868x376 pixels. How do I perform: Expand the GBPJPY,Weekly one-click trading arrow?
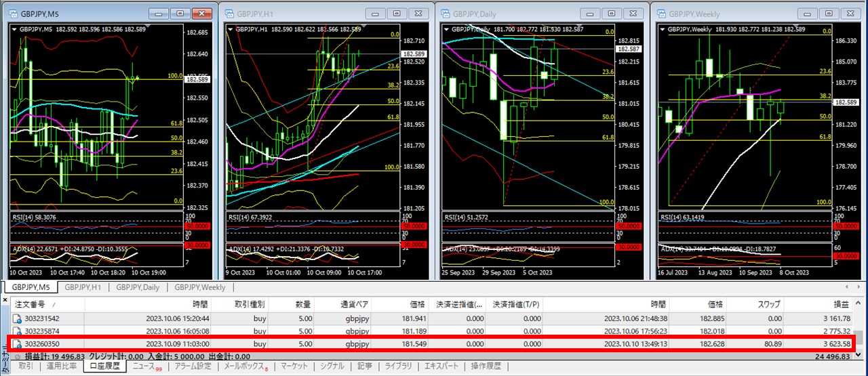[663, 28]
